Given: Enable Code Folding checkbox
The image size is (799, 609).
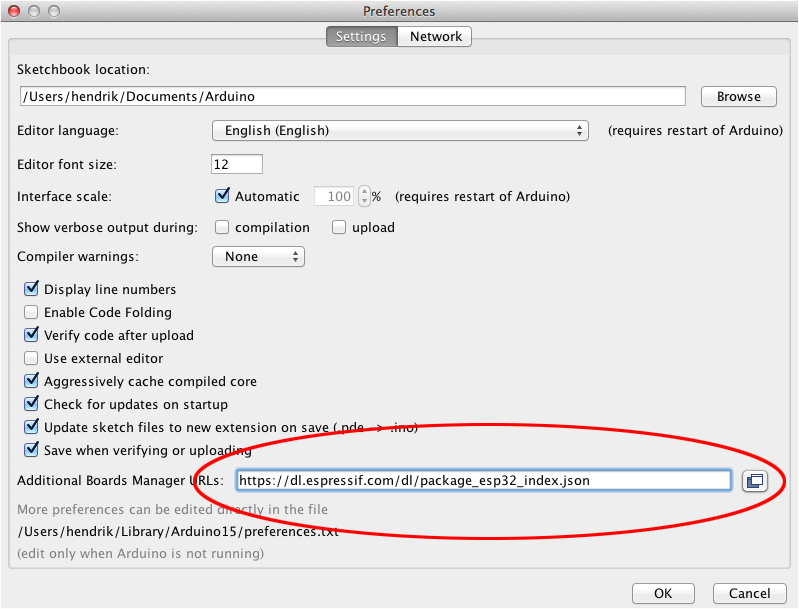Looking at the screenshot, I should tap(31, 312).
